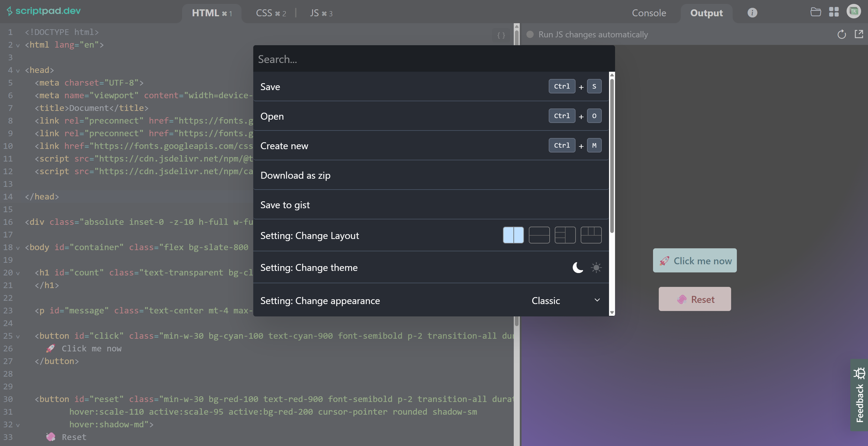The height and width of the screenshot is (446, 868).
Task: Switch to light theme sun icon
Action: point(596,268)
